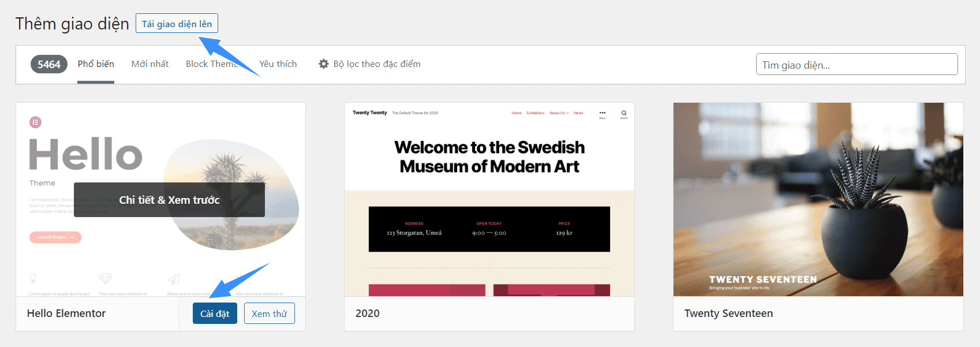Click the 2020 theme title

point(368,314)
